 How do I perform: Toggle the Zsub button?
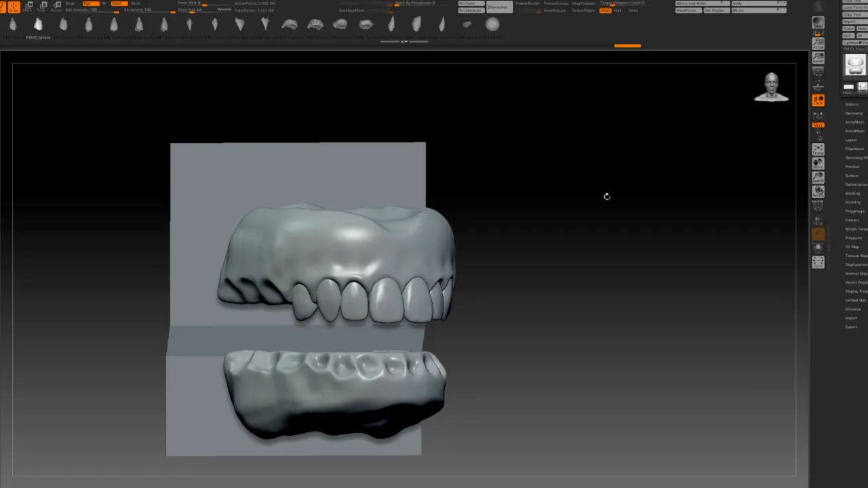click(136, 3)
